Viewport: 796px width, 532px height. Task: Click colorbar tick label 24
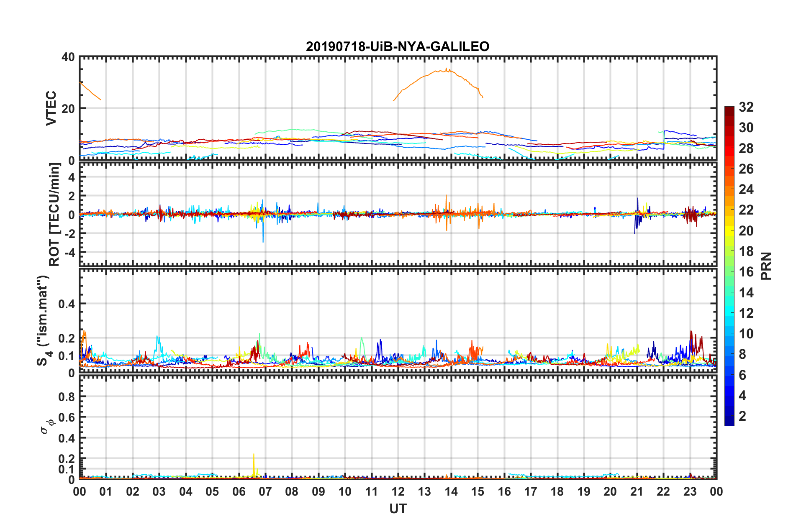[x=746, y=189]
